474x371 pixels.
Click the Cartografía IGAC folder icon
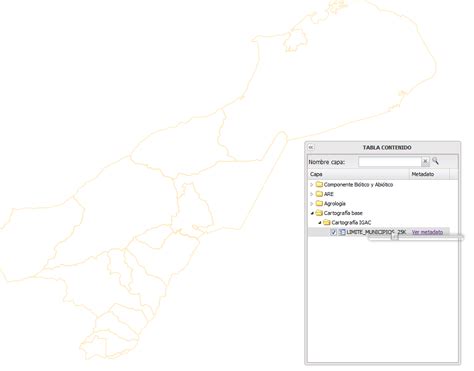pyautogui.click(x=327, y=222)
